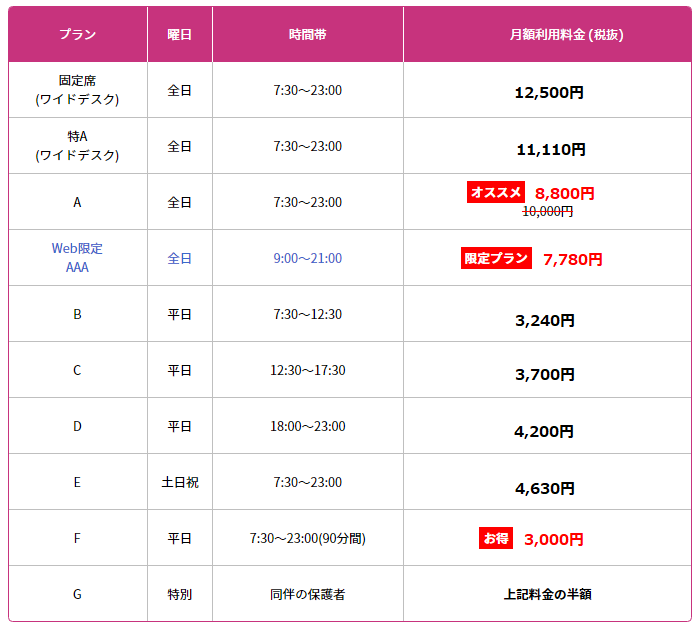
Task: Select the 特A (ワイドデスク) plan cell
Action: (78, 146)
